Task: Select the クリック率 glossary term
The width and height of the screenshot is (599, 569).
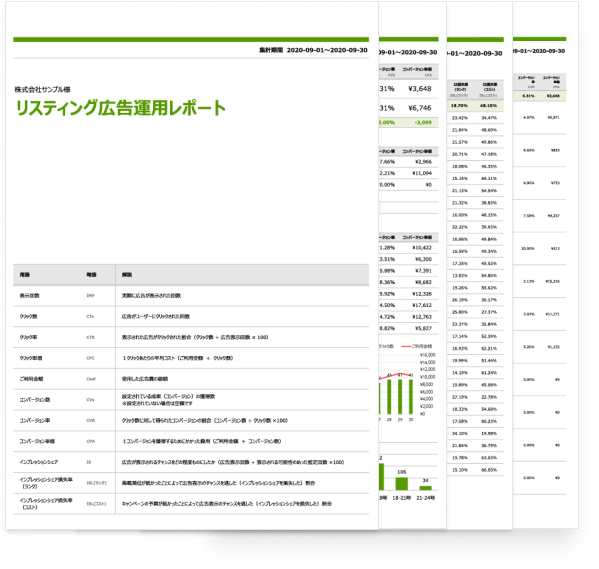Action: pyautogui.click(x=29, y=337)
